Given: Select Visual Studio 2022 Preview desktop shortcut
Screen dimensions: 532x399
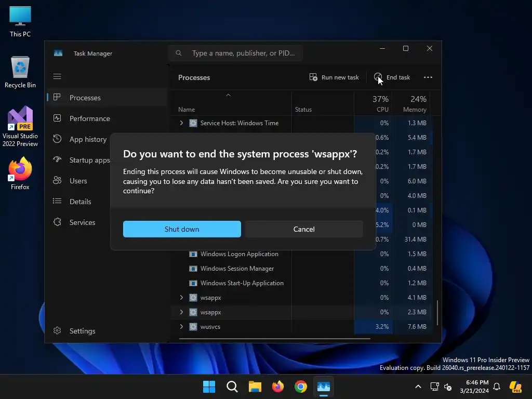Looking at the screenshot, I should (20, 126).
